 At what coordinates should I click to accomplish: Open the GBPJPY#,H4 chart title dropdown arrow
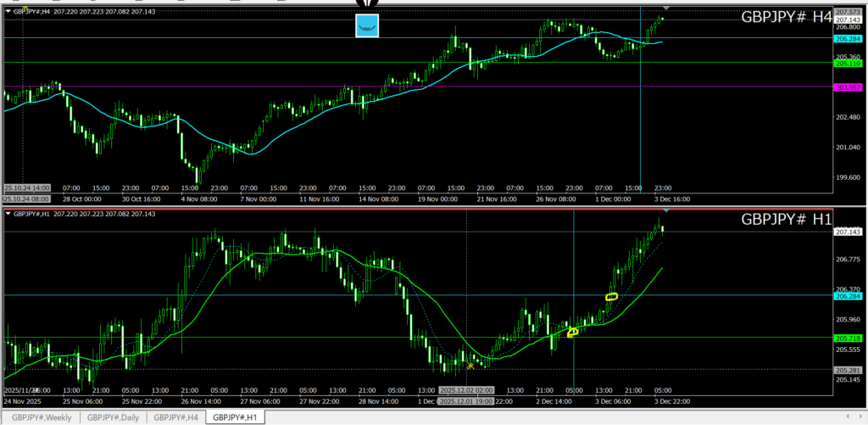pos(8,13)
